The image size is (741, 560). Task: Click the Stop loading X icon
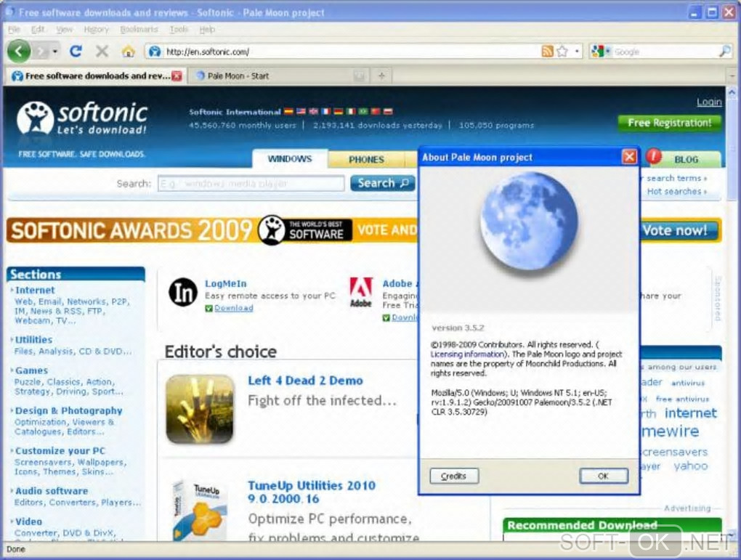pyautogui.click(x=102, y=51)
